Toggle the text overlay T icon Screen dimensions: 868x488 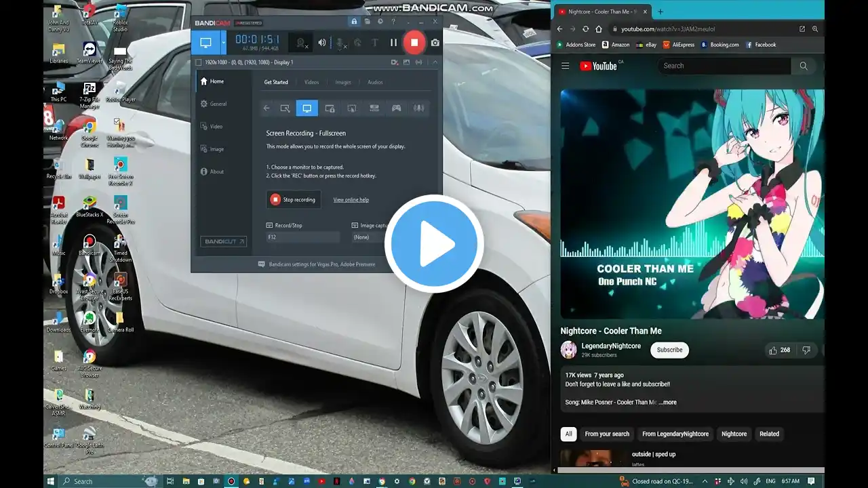click(x=374, y=43)
